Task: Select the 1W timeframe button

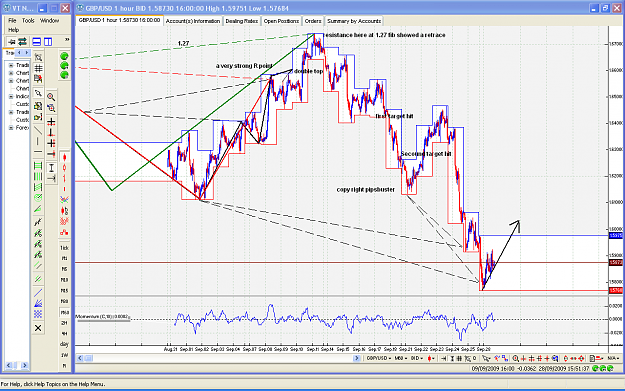Action: (x=64, y=355)
